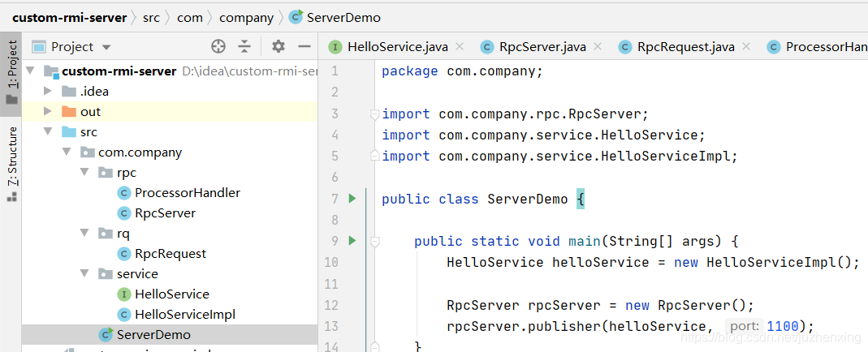Click com in the breadcrumb bar

pyautogui.click(x=190, y=18)
